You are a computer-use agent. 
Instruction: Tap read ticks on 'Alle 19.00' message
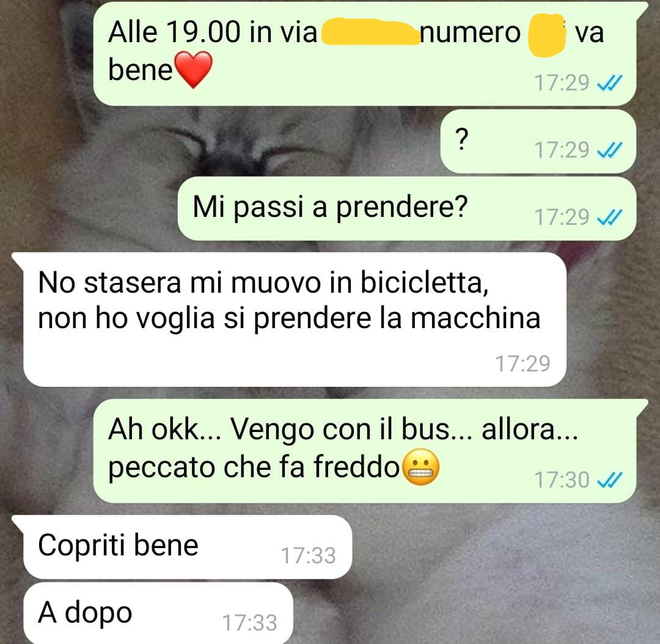click(x=609, y=83)
